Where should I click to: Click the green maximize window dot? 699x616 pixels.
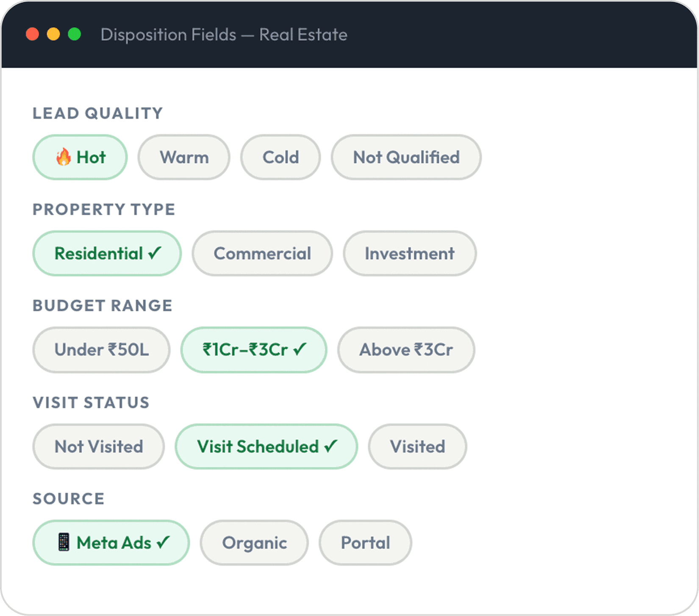coord(75,34)
